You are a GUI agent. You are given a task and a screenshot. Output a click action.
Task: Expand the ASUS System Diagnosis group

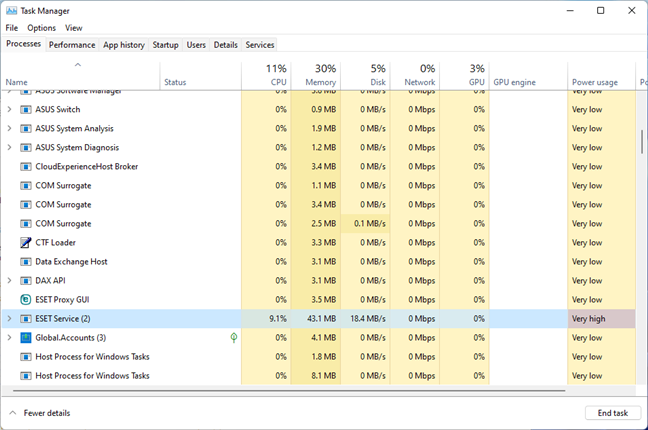click(x=9, y=148)
